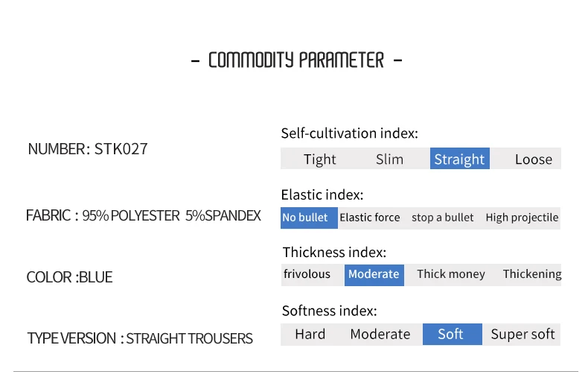Select stop a bullet option
The image size is (588, 389).
coord(442,218)
